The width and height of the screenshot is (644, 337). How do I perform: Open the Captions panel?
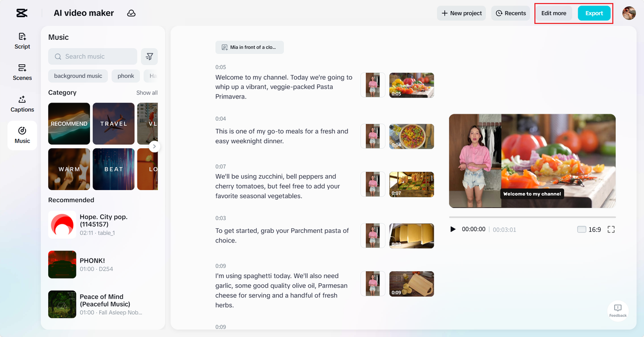(x=22, y=104)
